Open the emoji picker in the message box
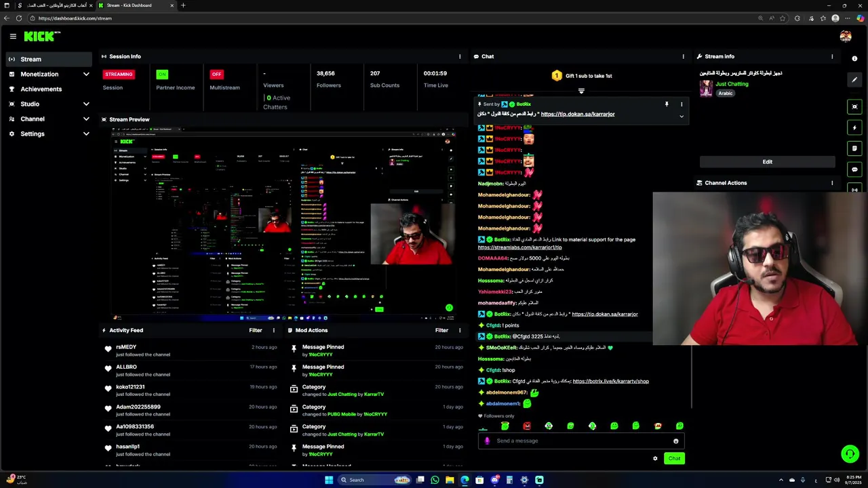Screen dimensions: 868x488 tap(675, 441)
